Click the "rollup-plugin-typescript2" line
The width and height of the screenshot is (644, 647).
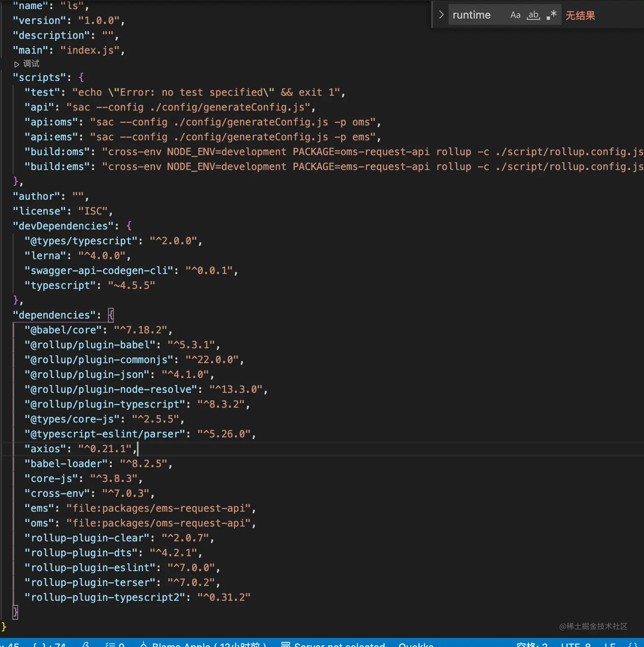pos(137,598)
